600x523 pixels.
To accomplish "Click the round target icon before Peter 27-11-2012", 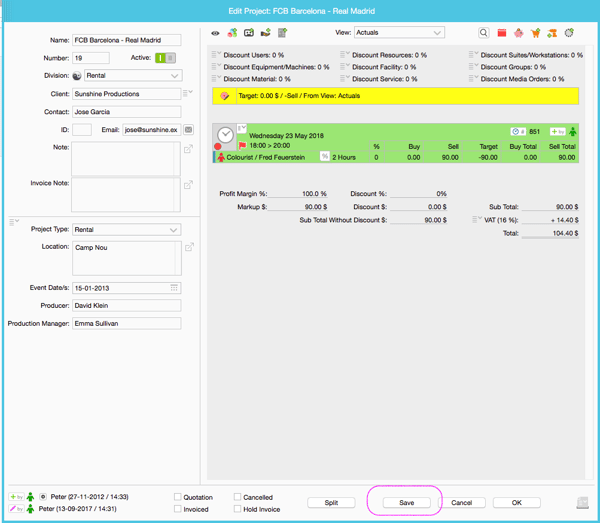I will point(43,497).
